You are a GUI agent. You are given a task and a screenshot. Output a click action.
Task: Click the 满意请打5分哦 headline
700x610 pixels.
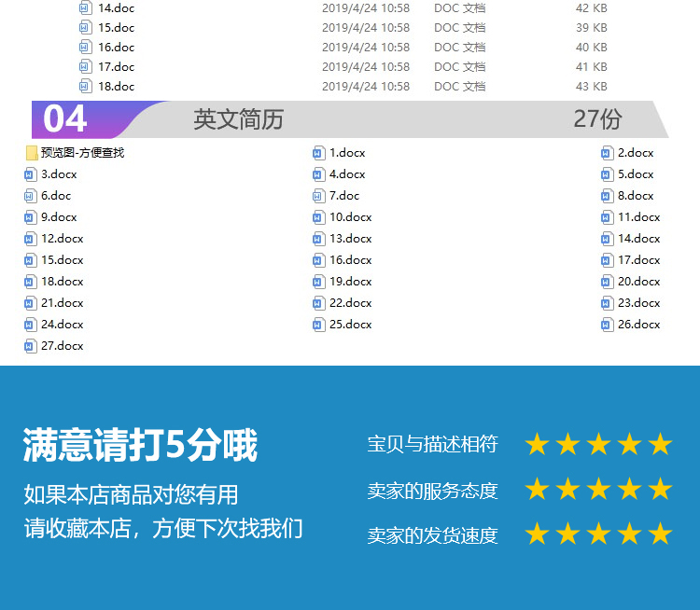click(140, 445)
